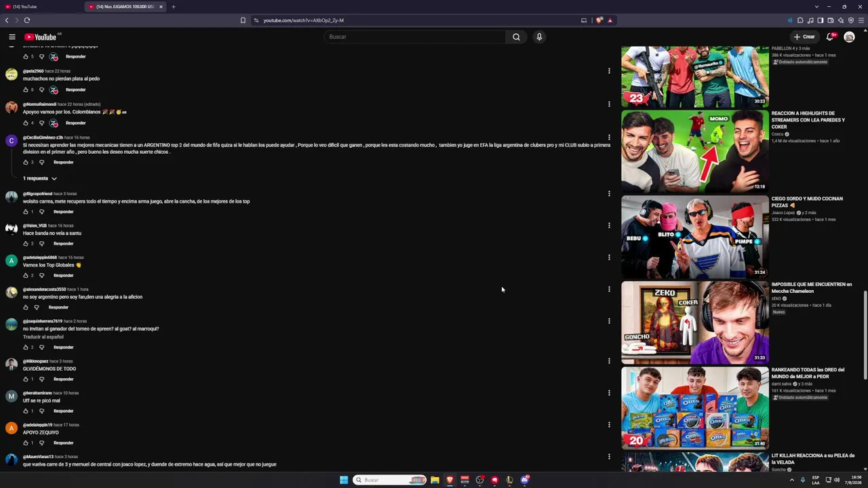Open options menu for @CeciliaGiménez-z3h comment
Screen dimensions: 868x488
click(x=609, y=138)
